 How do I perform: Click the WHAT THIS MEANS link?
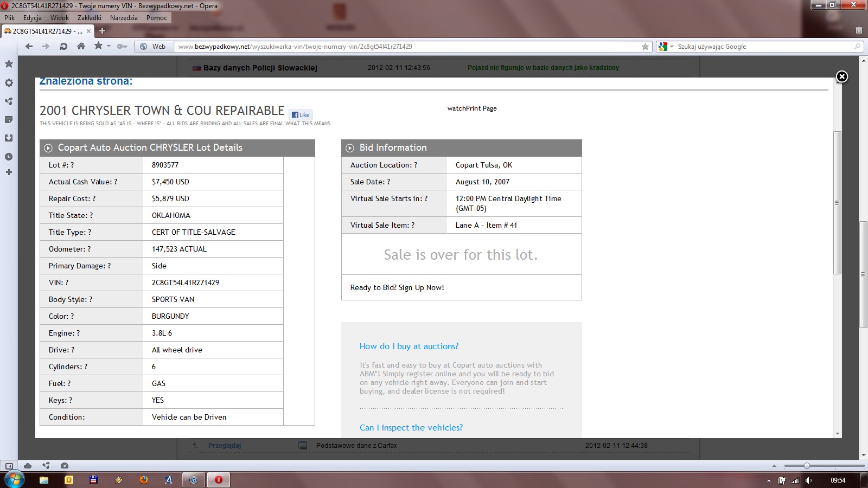(308, 124)
